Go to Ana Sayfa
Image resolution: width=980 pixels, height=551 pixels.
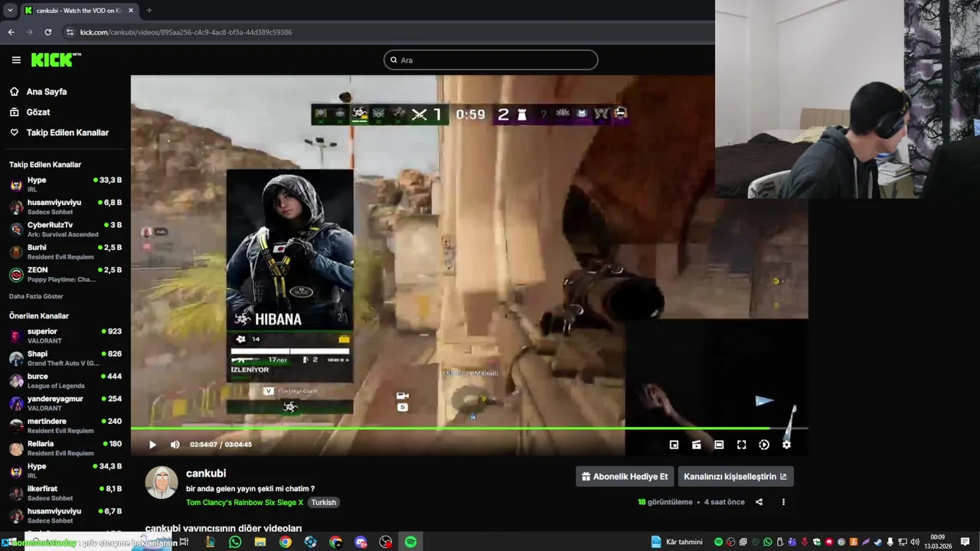(x=47, y=91)
